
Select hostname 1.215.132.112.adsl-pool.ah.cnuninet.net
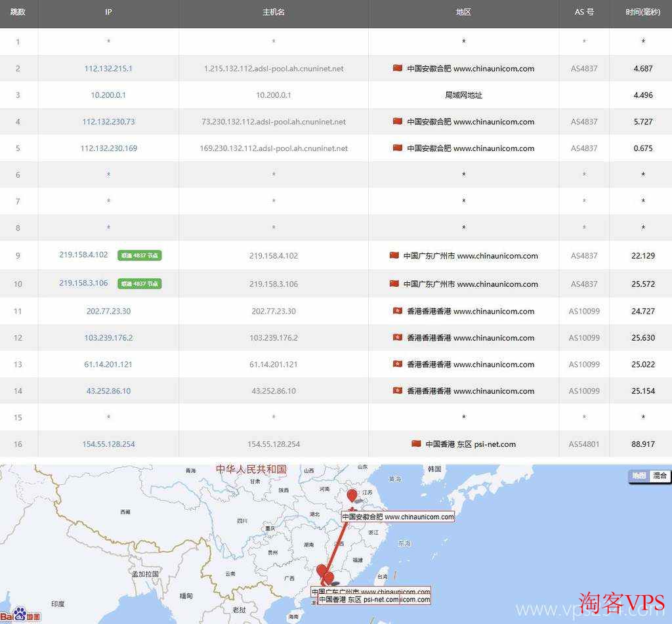tap(274, 69)
